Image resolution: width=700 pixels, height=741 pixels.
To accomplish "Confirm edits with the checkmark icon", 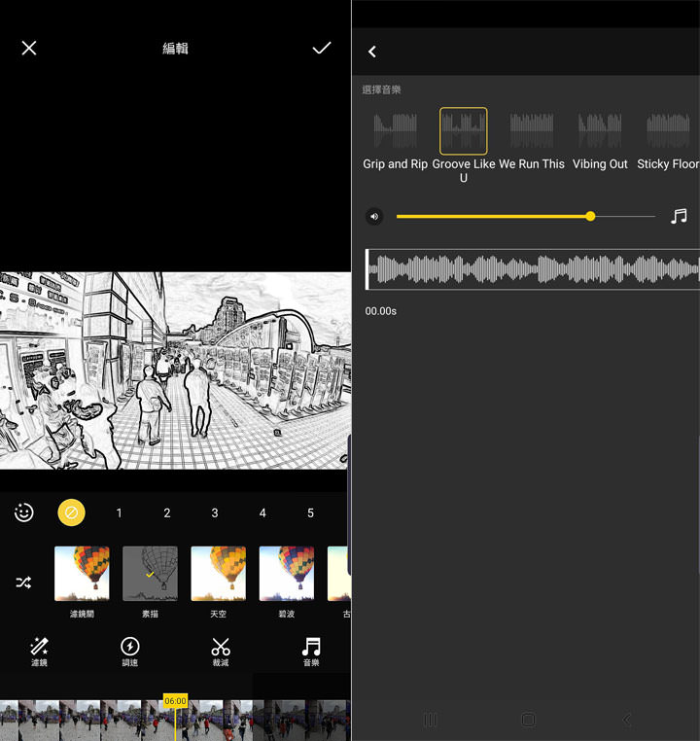I will pyautogui.click(x=322, y=48).
